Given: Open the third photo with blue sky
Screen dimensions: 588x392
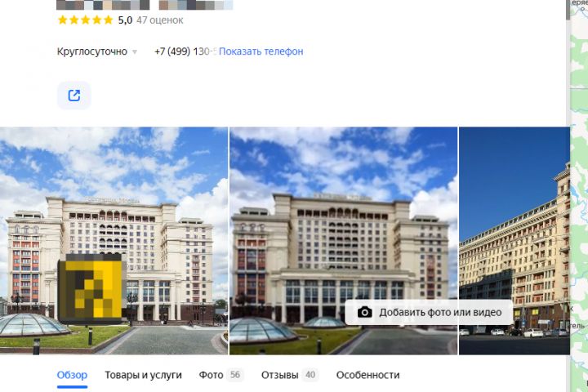Looking at the screenshot, I should coord(514,240).
